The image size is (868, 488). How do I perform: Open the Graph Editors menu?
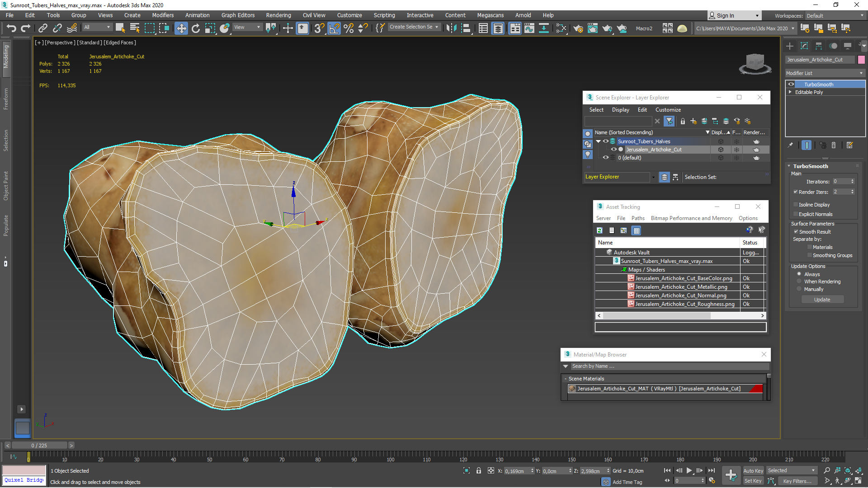pos(238,15)
